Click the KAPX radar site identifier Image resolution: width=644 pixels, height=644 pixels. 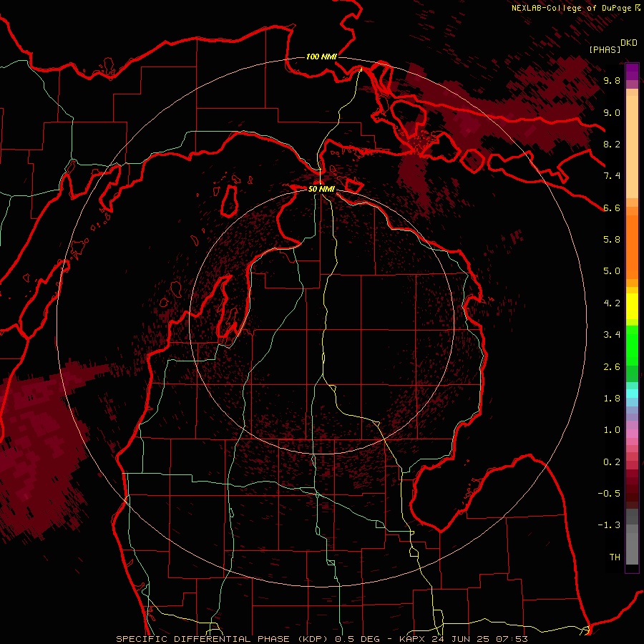pyautogui.click(x=412, y=639)
